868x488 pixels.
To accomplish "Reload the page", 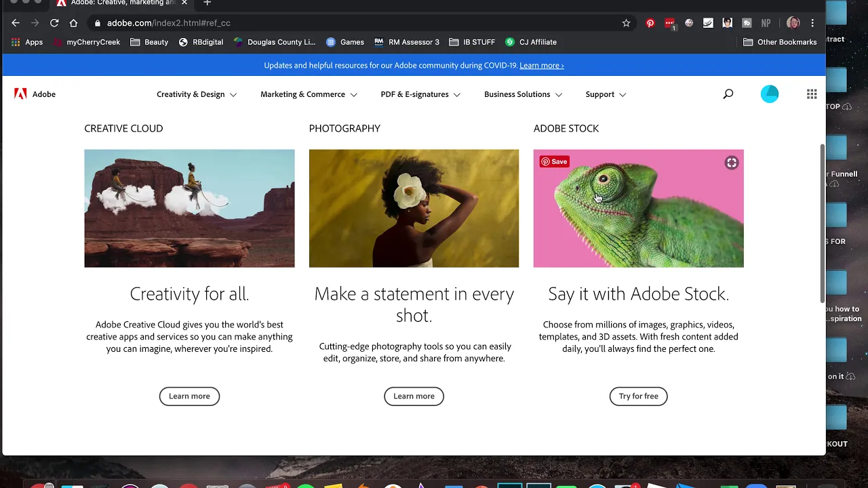I will pyautogui.click(x=54, y=23).
